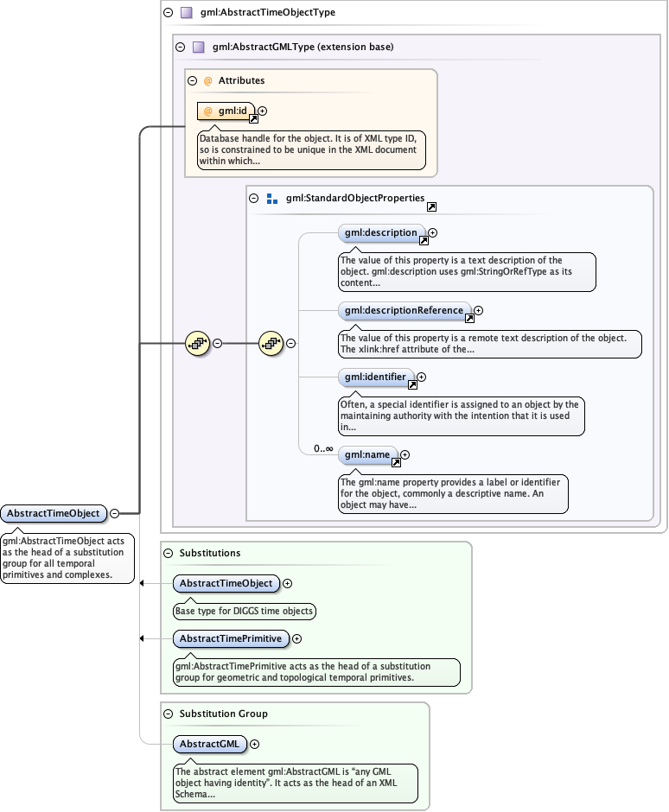
Task: Collapse the Attributes panel
Action: [x=192, y=80]
